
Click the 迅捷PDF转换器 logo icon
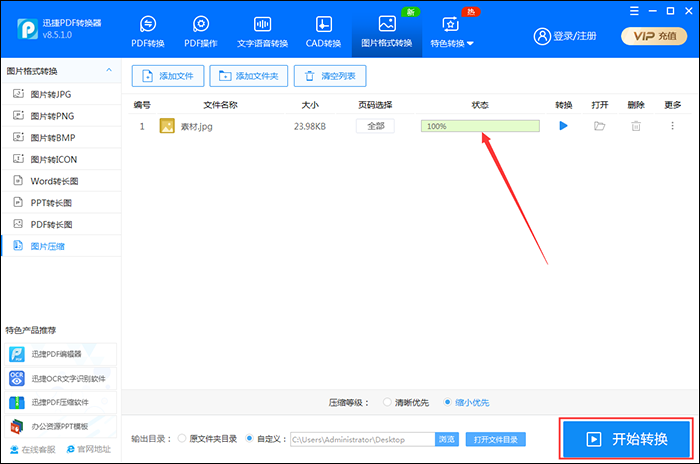pyautogui.click(x=28, y=29)
